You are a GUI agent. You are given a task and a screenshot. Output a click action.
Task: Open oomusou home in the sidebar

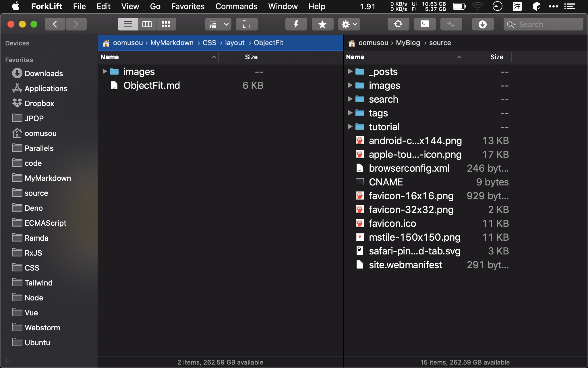click(x=34, y=133)
